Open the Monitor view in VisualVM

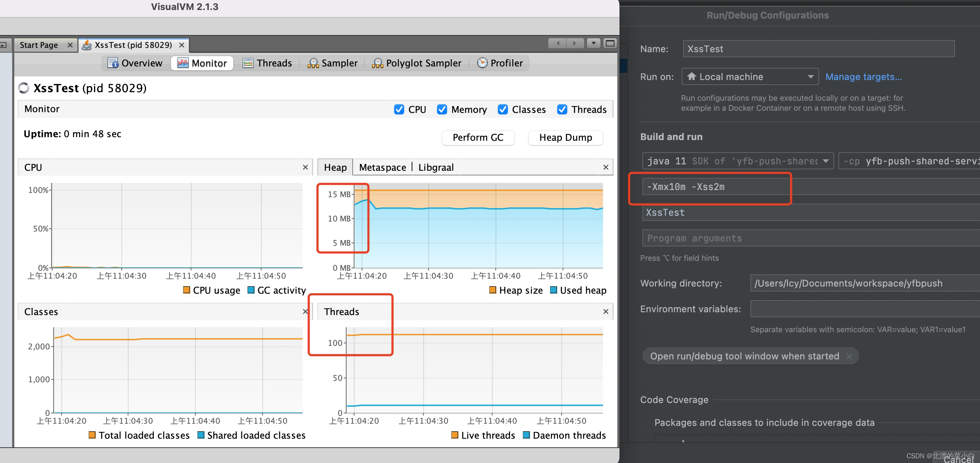(202, 63)
